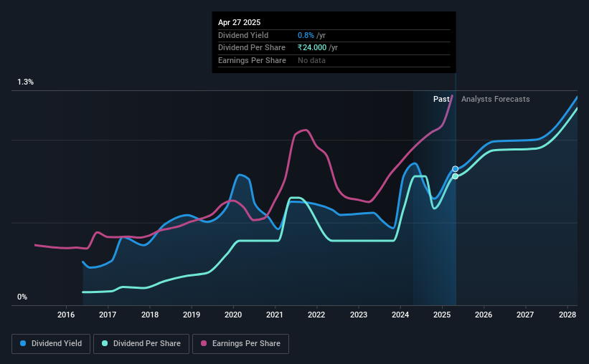Toggle the Earnings Per Share legend button
The height and width of the screenshot is (364, 589).
tap(240, 344)
